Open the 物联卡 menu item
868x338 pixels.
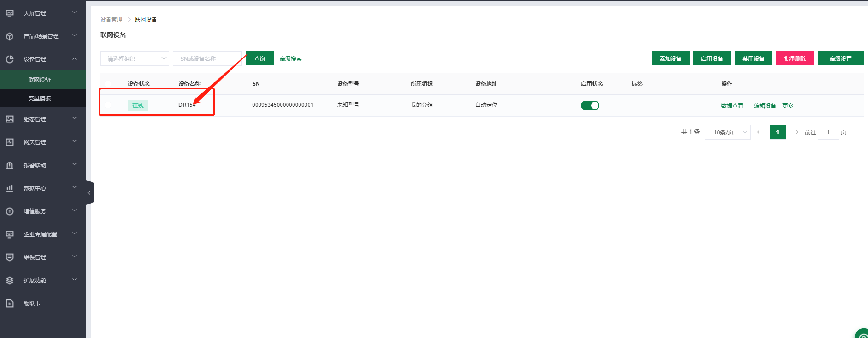tap(43, 303)
